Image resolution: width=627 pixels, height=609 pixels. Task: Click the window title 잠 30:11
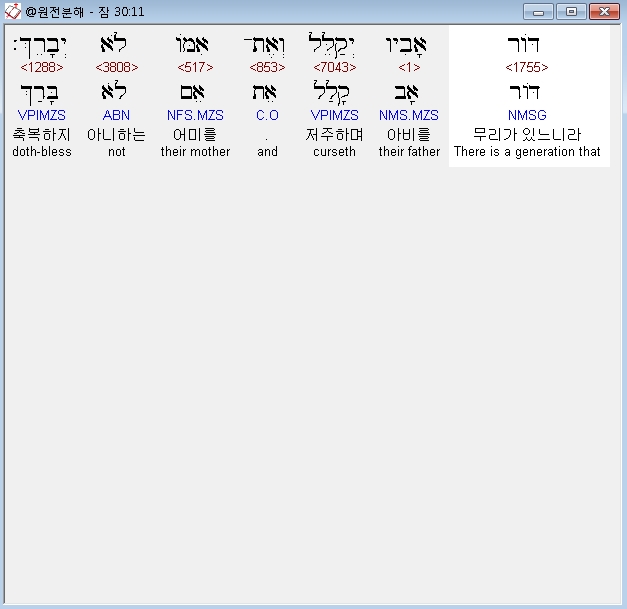coord(122,12)
